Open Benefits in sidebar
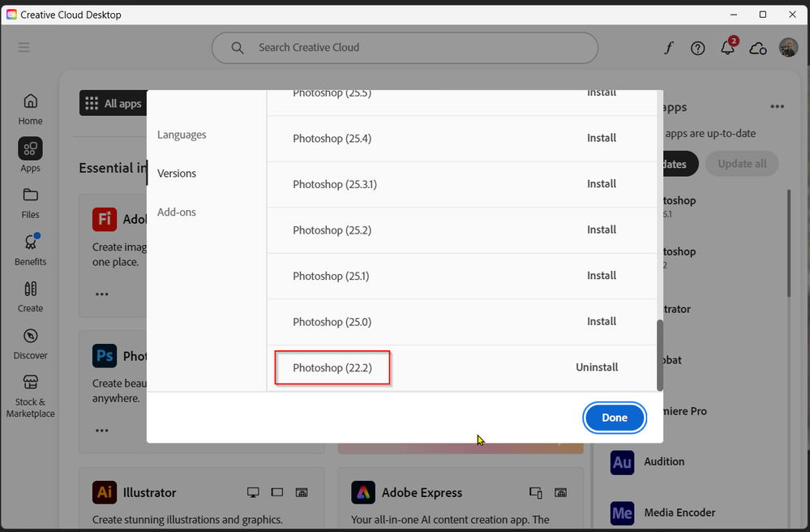The height and width of the screenshot is (532, 810). click(x=31, y=250)
